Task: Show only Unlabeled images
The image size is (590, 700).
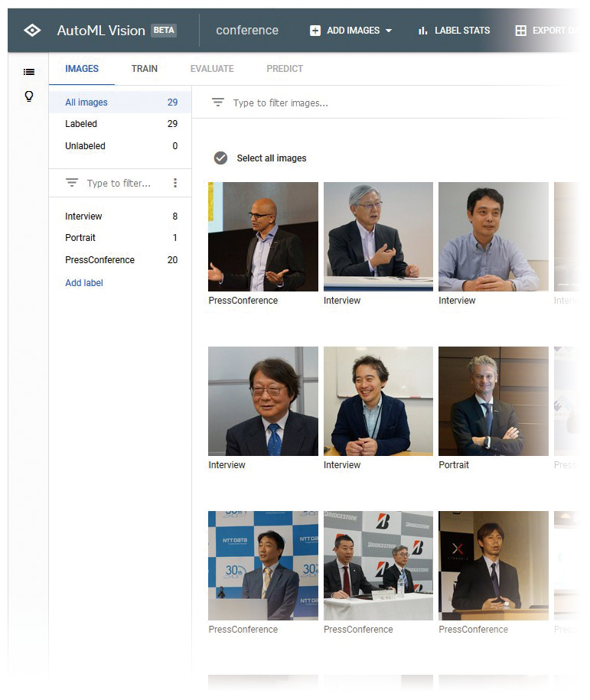Action: (86, 146)
